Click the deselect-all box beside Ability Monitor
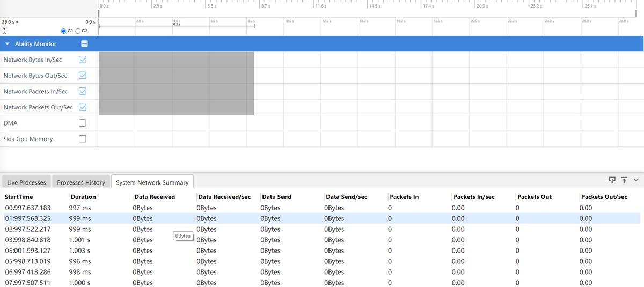The image size is (644, 287). point(84,44)
